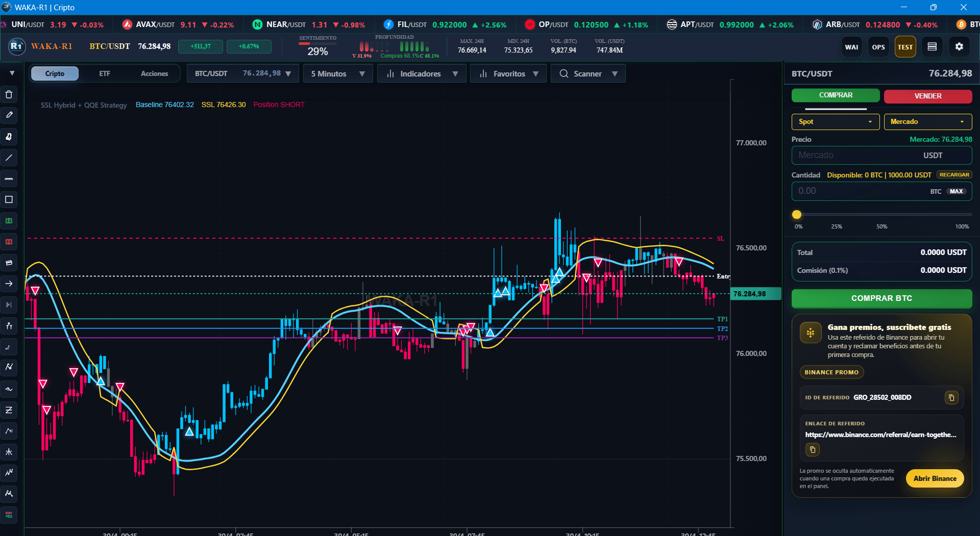Open the WAI assistant button
The image size is (980, 536).
851,47
